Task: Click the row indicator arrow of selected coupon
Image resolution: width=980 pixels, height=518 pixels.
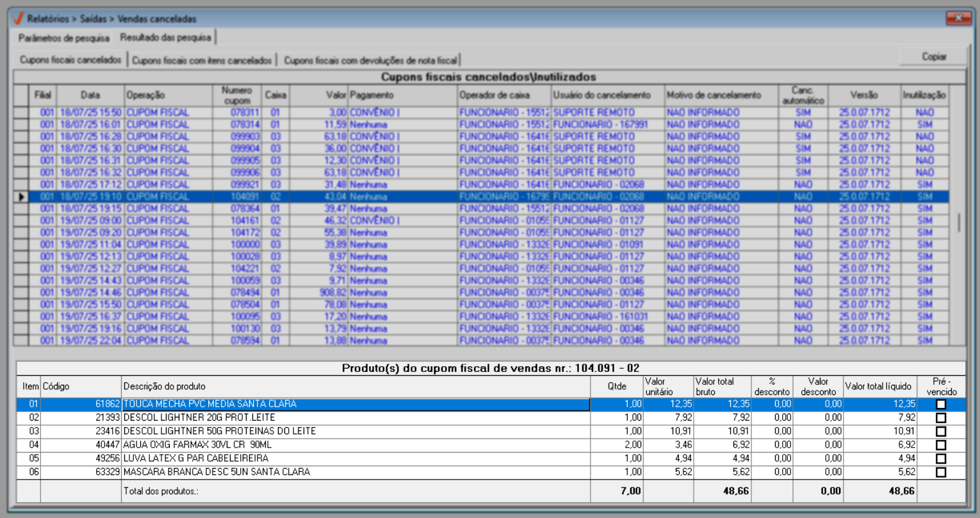Action: click(21, 197)
